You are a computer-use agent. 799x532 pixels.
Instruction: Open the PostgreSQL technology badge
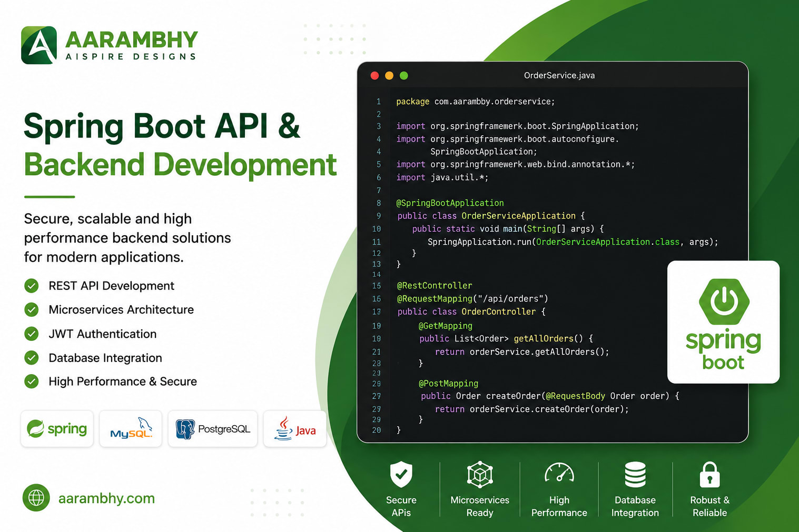click(213, 429)
